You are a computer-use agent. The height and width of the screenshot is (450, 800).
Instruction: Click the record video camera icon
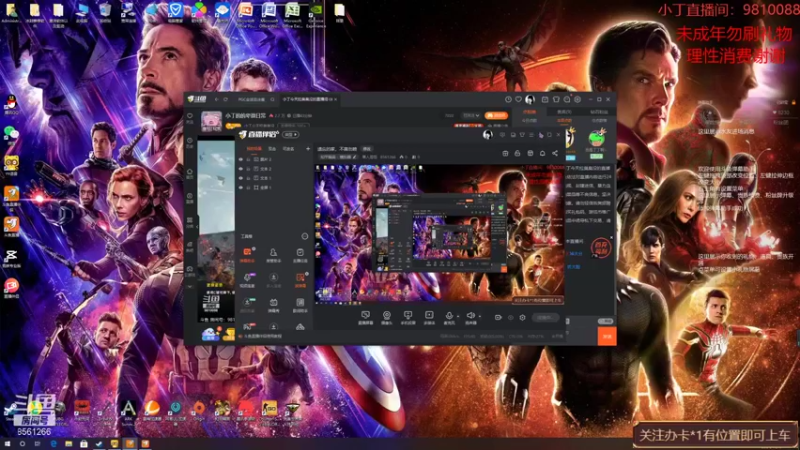[x=498, y=317]
